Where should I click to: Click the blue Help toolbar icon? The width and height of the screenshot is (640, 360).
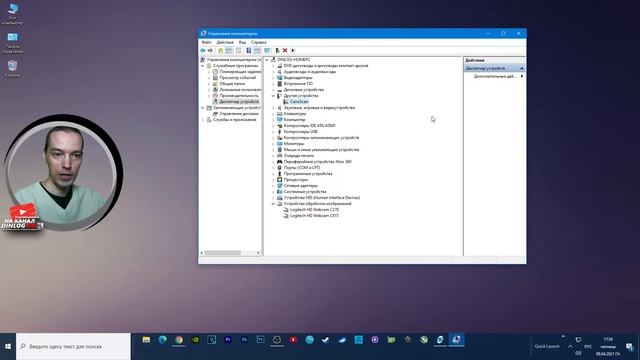[x=249, y=50]
